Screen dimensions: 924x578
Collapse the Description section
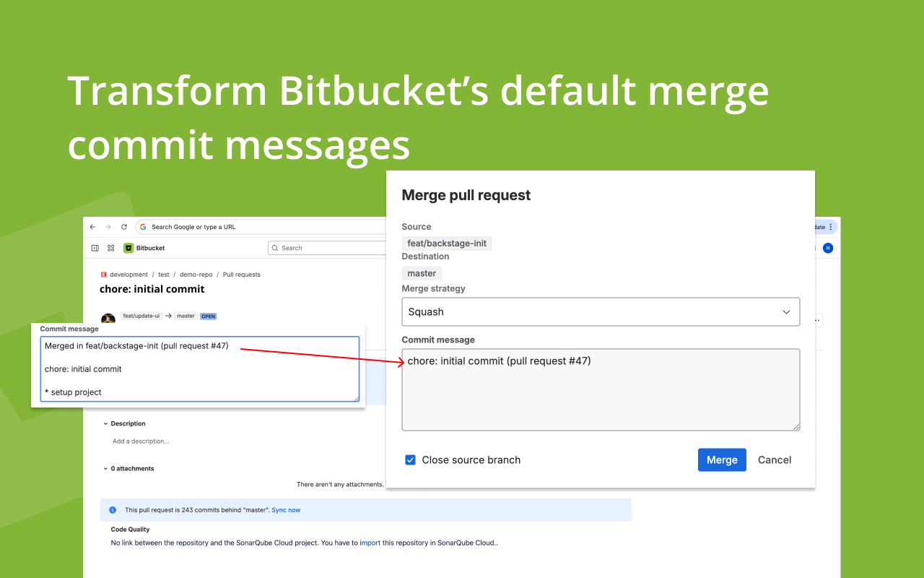coord(105,423)
